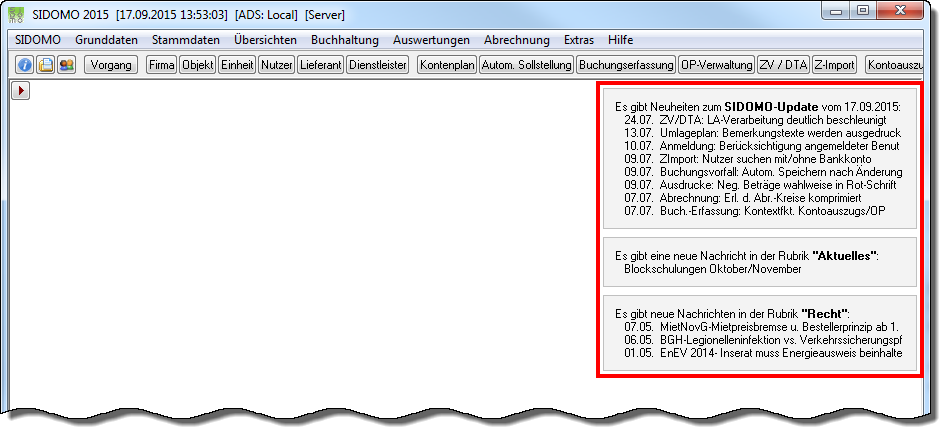Click the Einheit toolbar button
Image resolution: width=946 pixels, height=435 pixels.
coord(237,65)
